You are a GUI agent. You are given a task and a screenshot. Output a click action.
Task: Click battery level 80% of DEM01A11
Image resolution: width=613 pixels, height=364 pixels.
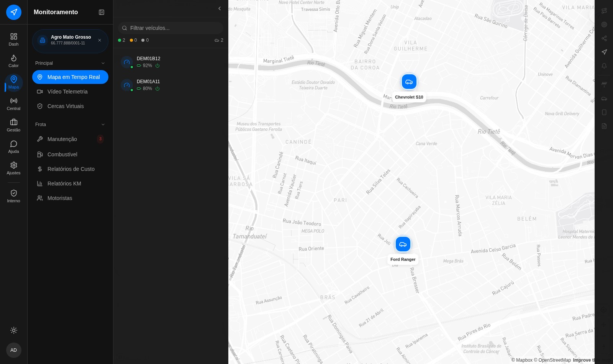pyautogui.click(x=144, y=89)
